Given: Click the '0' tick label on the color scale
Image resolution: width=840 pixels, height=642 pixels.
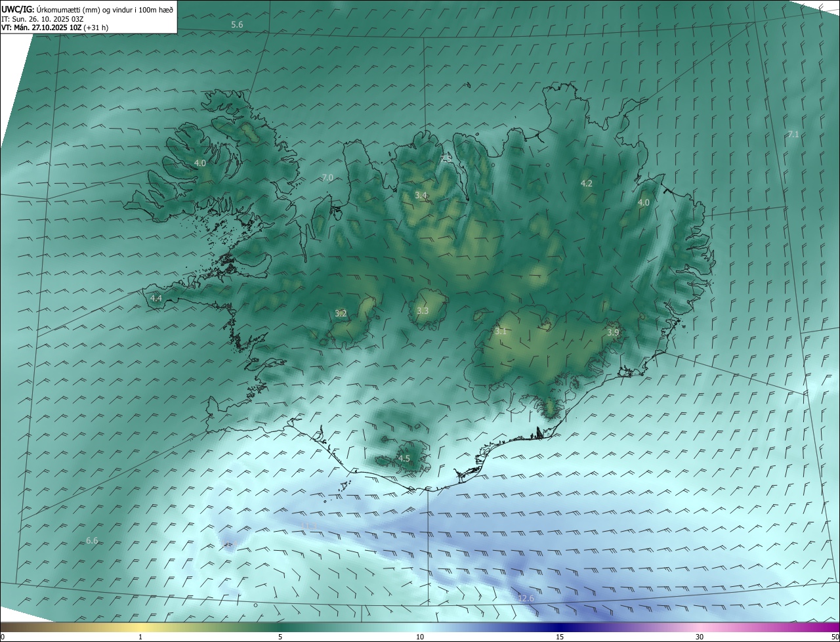Looking at the screenshot, I should point(3,637).
